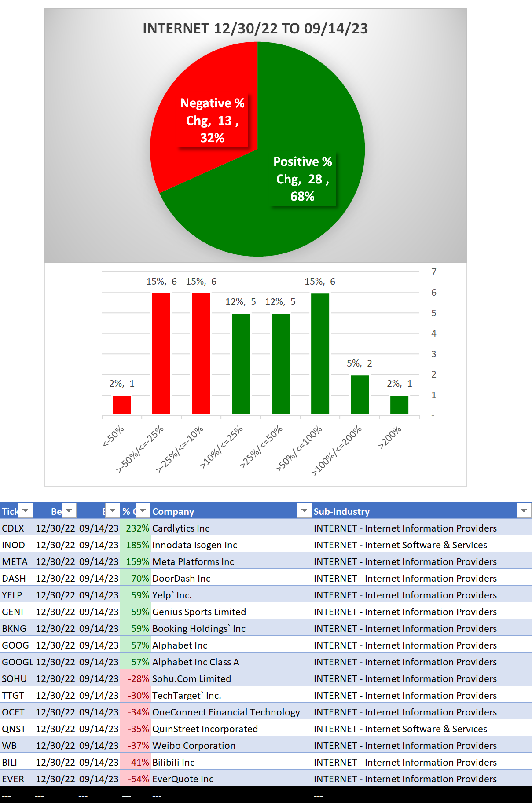Click the 2%, 1 label above the >200% bar
532x803 pixels.
point(400,384)
